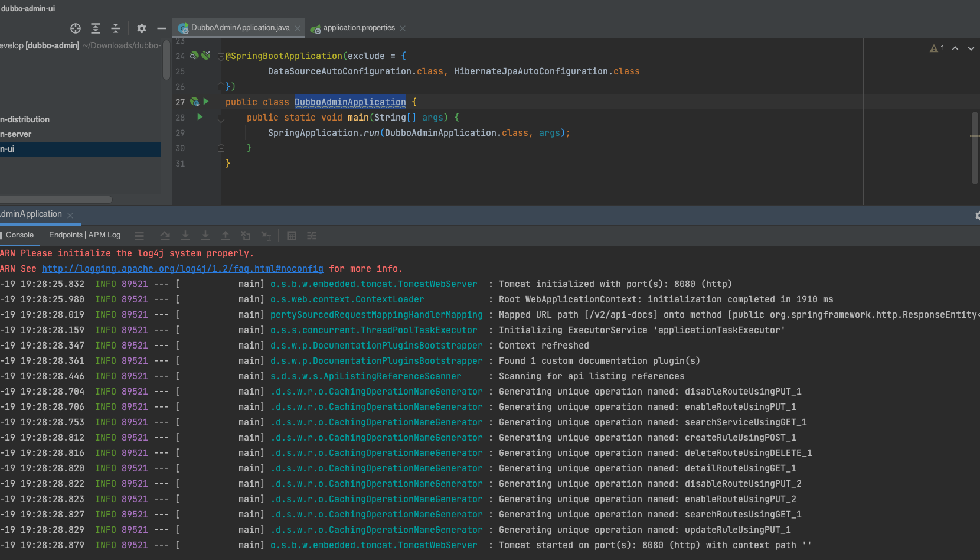Screen dimensions: 980x560
Task: Click the Expand All icon in project panel
Action: (x=96, y=28)
